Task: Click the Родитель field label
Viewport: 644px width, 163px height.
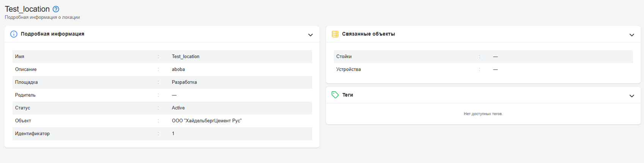Action: click(x=25, y=95)
